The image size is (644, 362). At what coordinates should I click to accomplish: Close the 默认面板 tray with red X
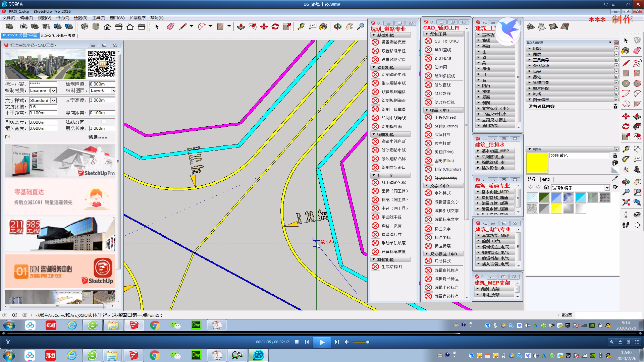click(x=616, y=43)
